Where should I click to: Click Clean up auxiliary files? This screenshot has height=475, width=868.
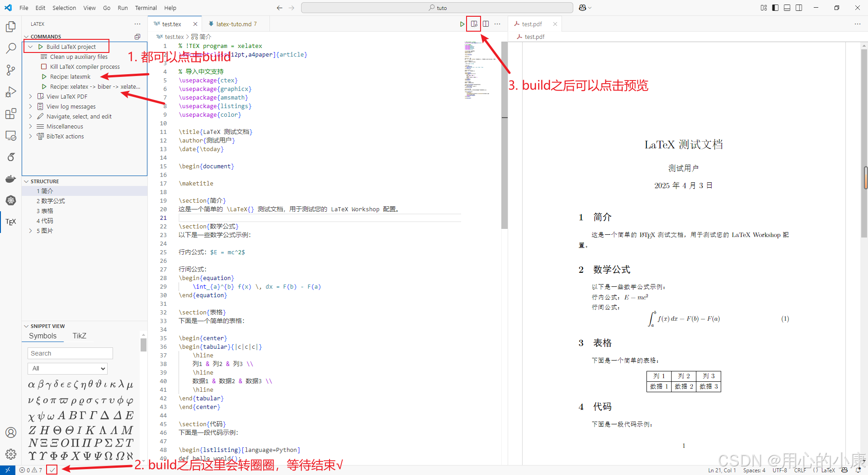click(79, 57)
